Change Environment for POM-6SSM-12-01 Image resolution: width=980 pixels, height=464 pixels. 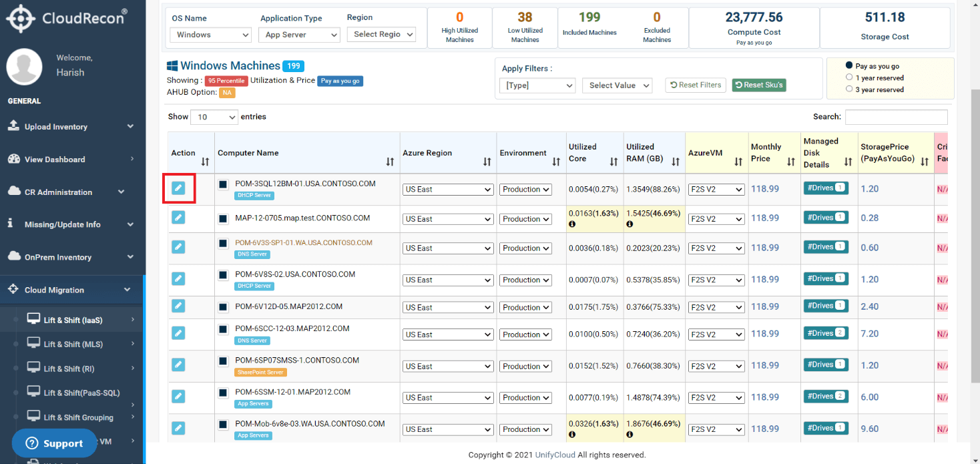click(526, 397)
